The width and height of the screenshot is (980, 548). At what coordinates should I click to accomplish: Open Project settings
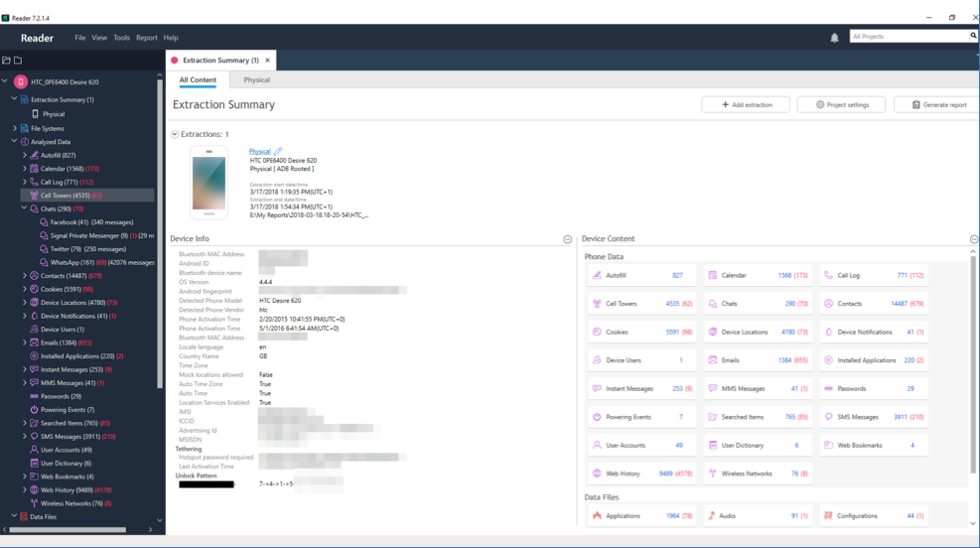pyautogui.click(x=841, y=104)
